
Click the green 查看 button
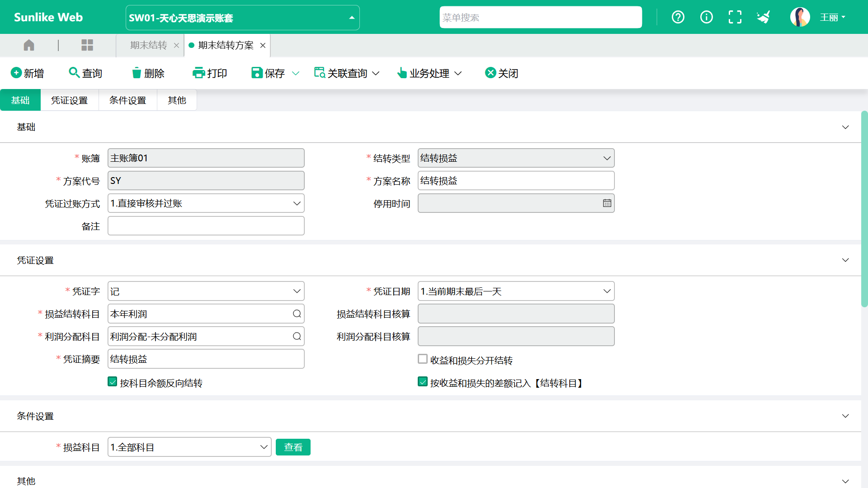pyautogui.click(x=293, y=447)
